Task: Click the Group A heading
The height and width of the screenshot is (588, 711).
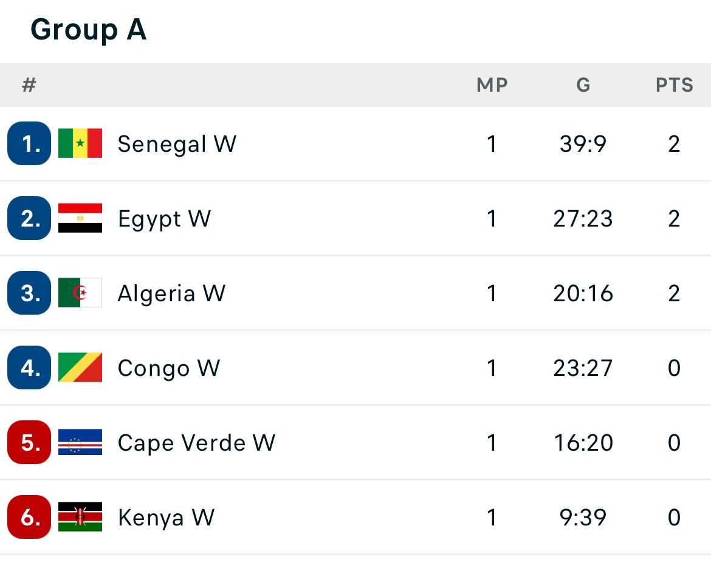Action: click(88, 29)
